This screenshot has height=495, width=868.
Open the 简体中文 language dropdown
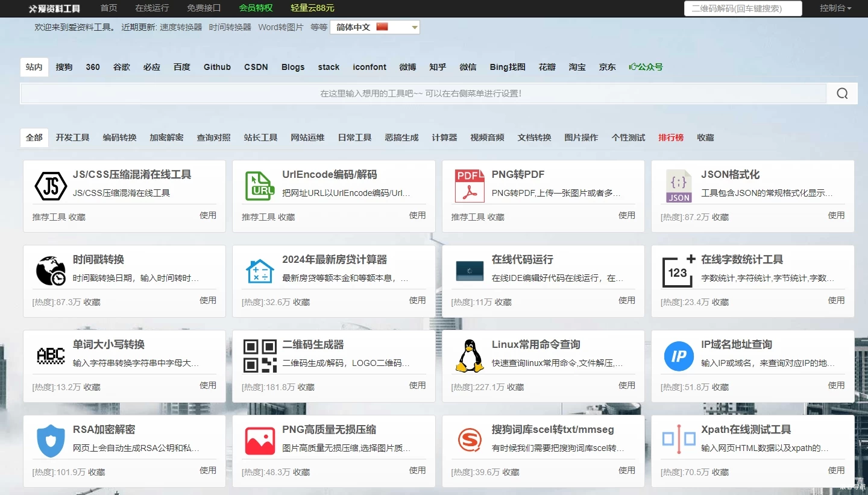point(374,27)
